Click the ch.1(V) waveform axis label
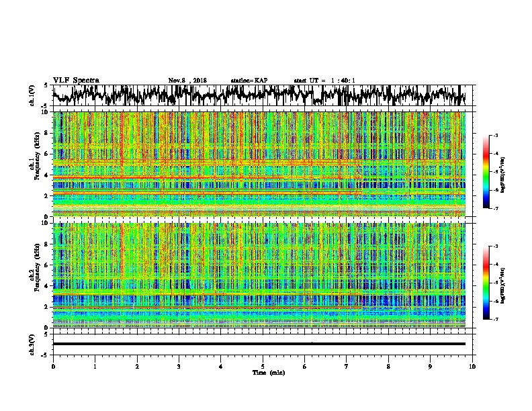 [x=32, y=95]
